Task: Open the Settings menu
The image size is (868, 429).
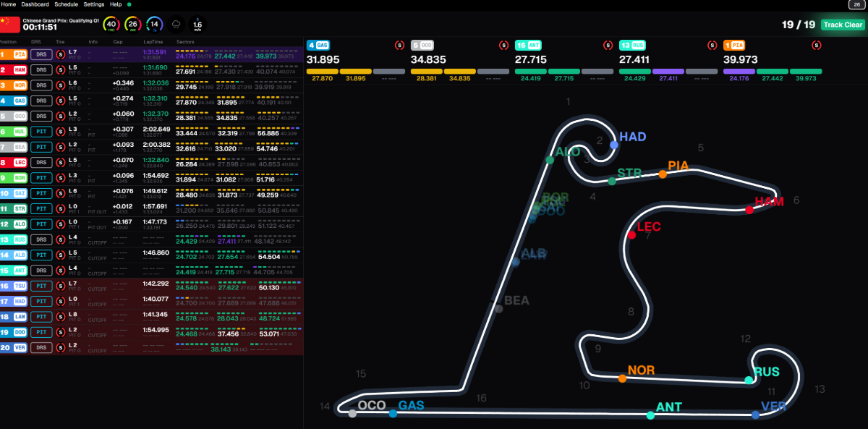Action: (x=94, y=4)
